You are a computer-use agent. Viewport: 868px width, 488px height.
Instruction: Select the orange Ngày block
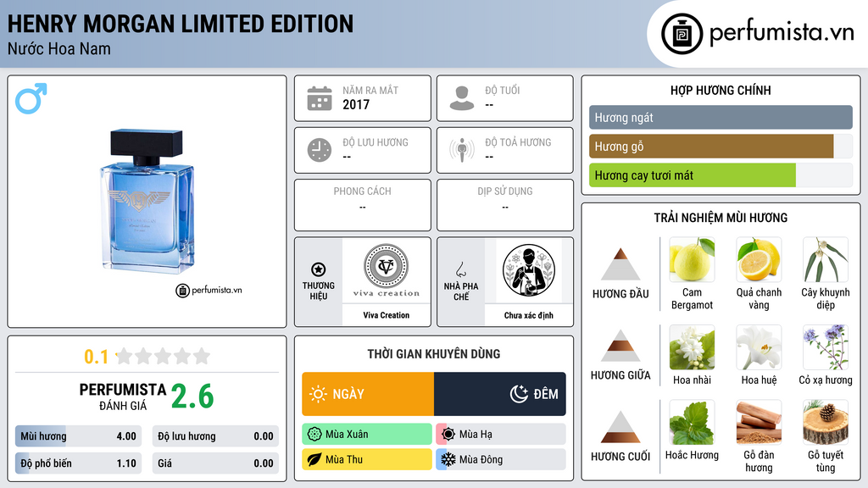coord(368,394)
